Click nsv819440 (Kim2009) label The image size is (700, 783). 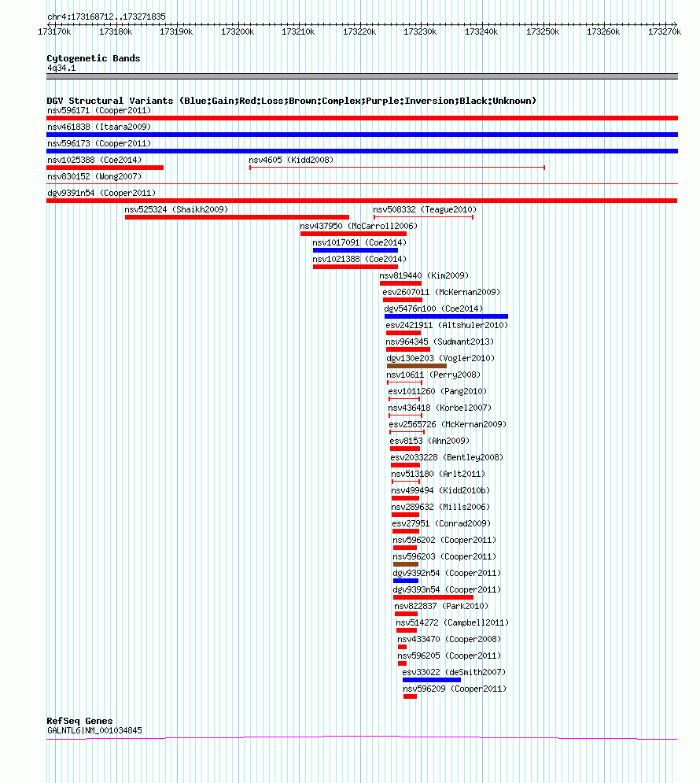point(424,275)
